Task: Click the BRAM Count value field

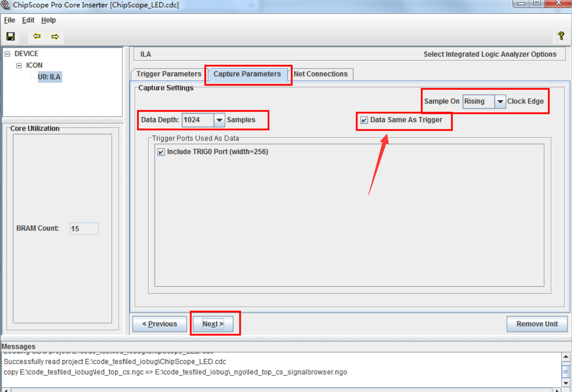Action: coord(84,228)
